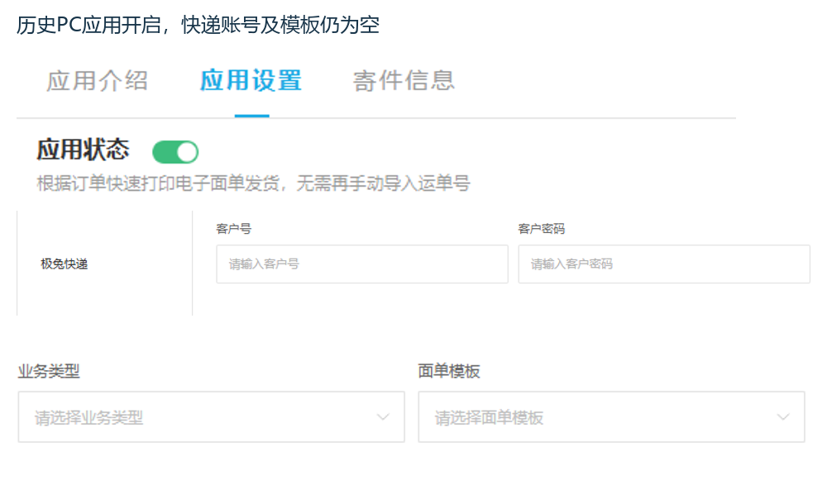Select the 应用设置 tab
The width and height of the screenshot is (827, 504).
pos(251,81)
